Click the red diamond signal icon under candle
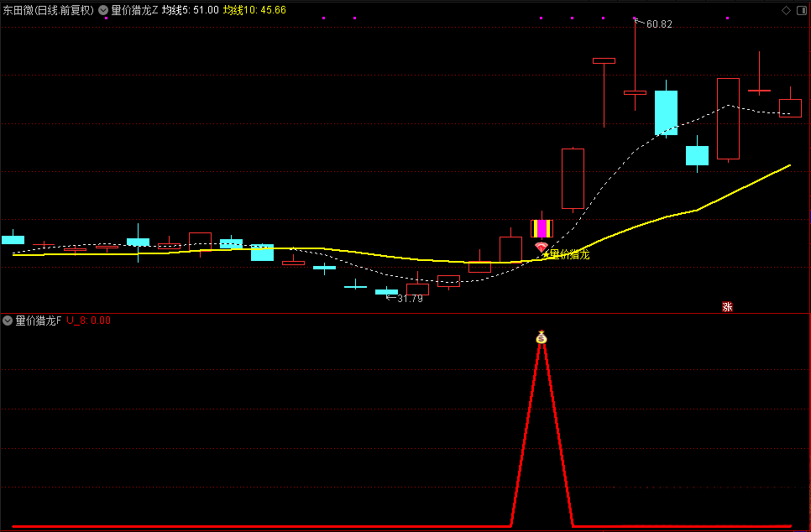This screenshot has width=811, height=532. coord(541,247)
